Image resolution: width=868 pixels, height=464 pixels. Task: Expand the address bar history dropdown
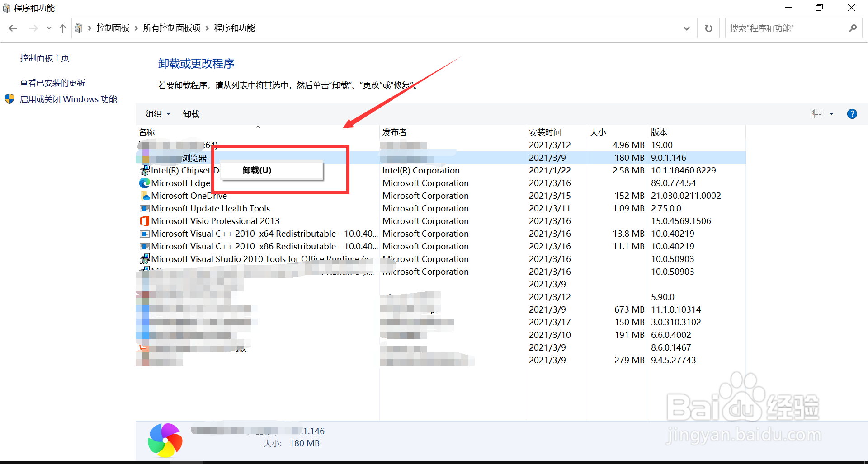coord(687,28)
